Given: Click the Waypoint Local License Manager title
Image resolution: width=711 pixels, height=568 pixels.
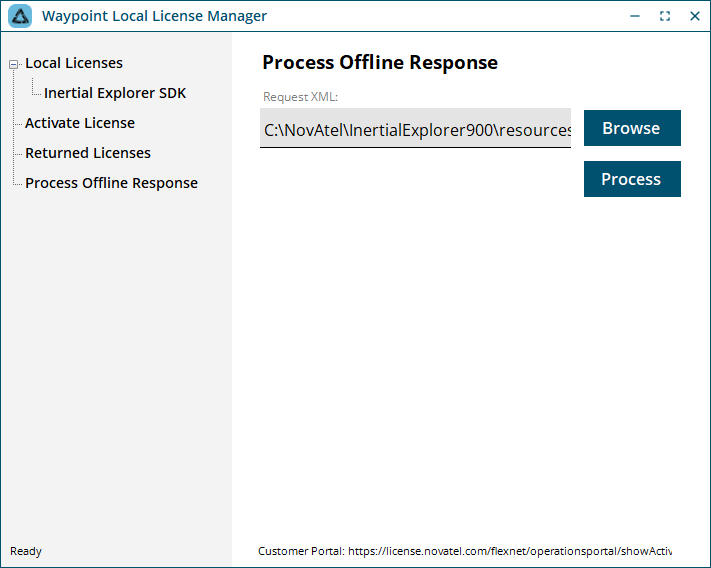Looking at the screenshot, I should pyautogui.click(x=154, y=16).
